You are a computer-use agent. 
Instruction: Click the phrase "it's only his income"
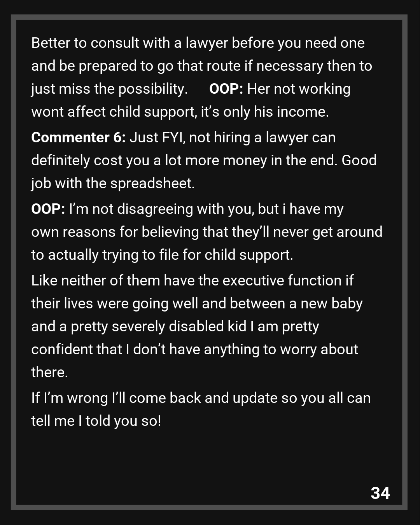(264, 112)
